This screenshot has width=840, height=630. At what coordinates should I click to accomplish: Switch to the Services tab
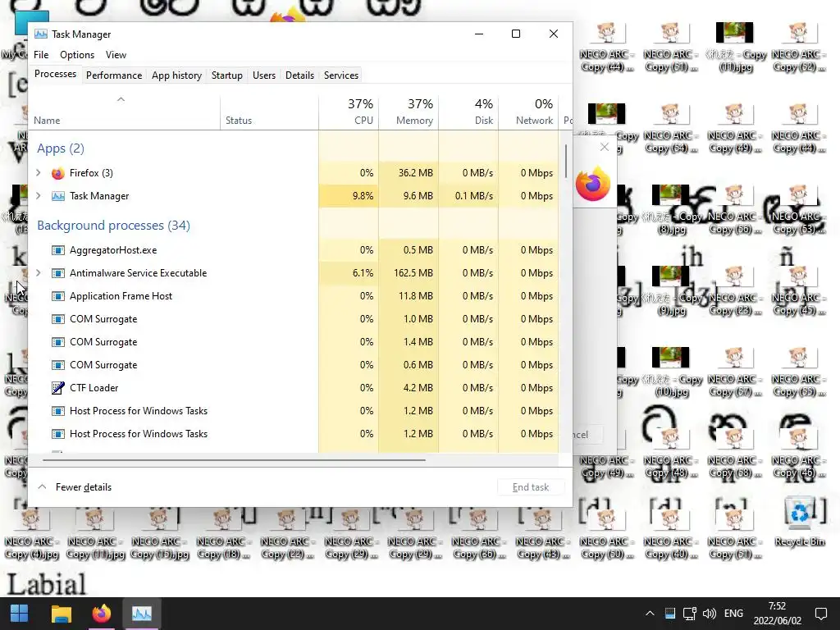(341, 75)
